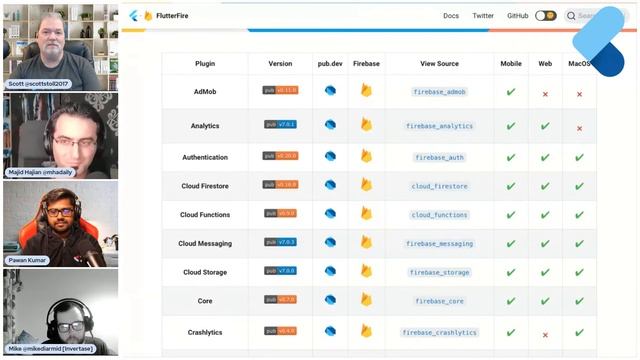Open the Twitter navigation link
Image resolution: width=640 pixels, height=360 pixels.
pos(483,16)
